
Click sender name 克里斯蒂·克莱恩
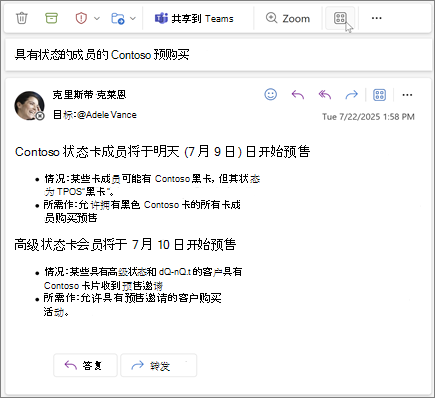[x=89, y=95]
